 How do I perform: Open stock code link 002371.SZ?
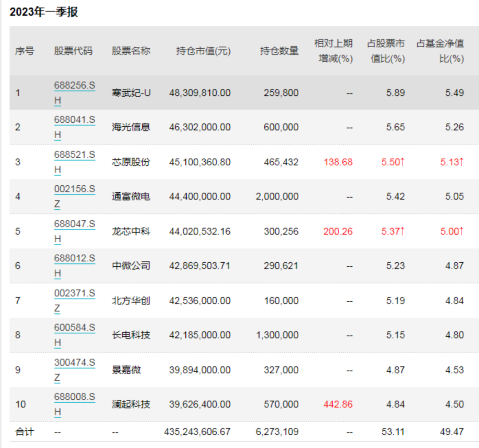(75, 300)
